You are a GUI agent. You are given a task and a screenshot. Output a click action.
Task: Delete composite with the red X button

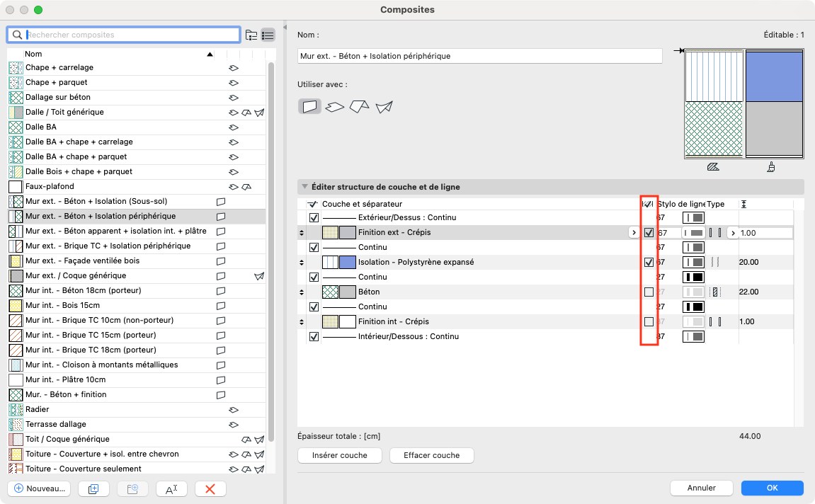pyautogui.click(x=210, y=488)
